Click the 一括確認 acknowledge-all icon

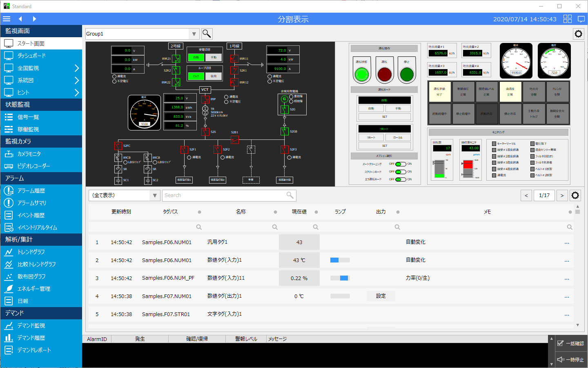(x=561, y=343)
